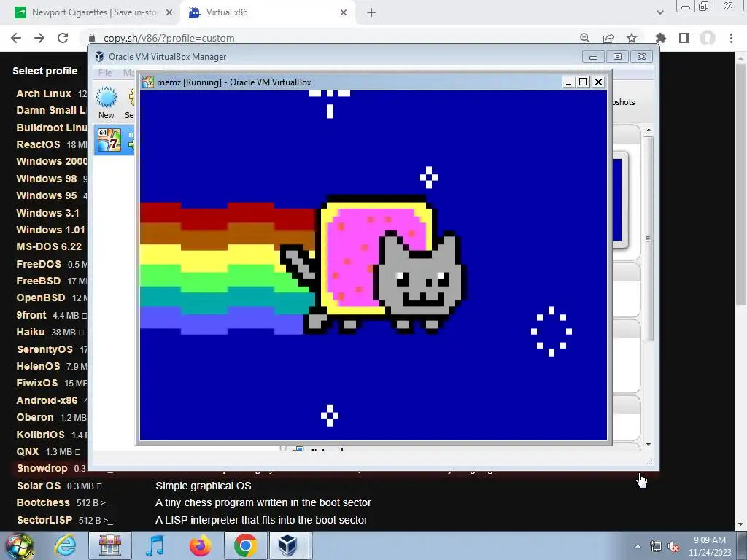The width and height of the screenshot is (747, 560).
Task: Minimize the memz VirtualBox VM window
Action: [x=568, y=82]
